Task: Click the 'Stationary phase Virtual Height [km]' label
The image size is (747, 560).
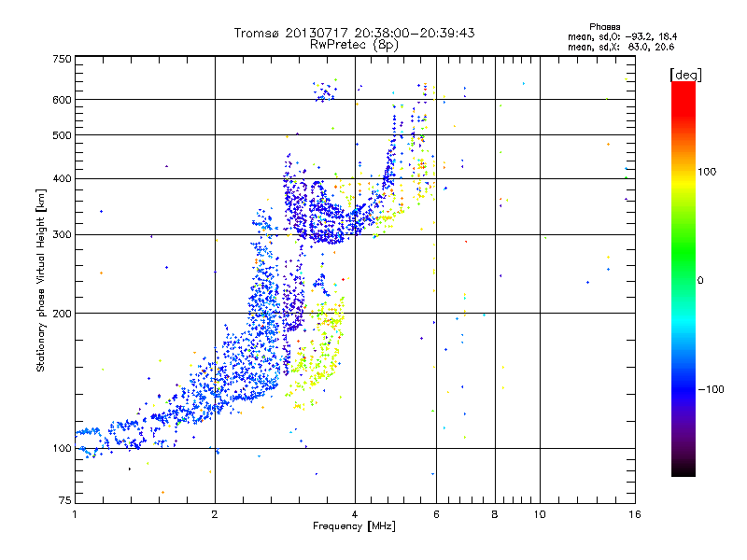Action: coord(40,280)
